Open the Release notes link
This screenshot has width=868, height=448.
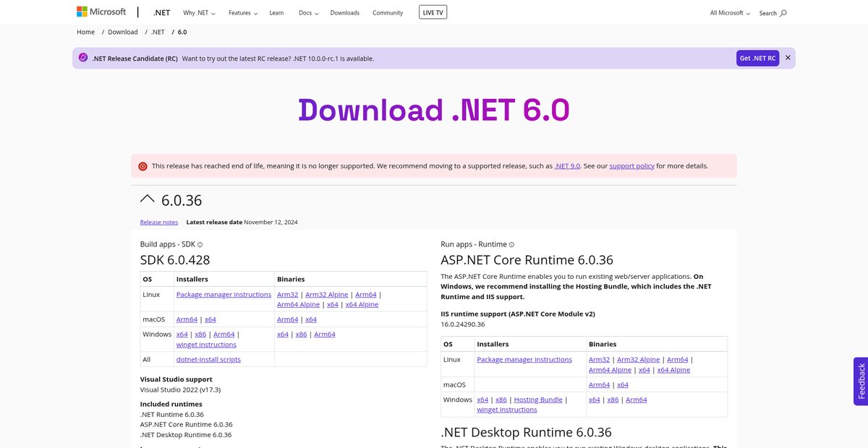pyautogui.click(x=159, y=223)
